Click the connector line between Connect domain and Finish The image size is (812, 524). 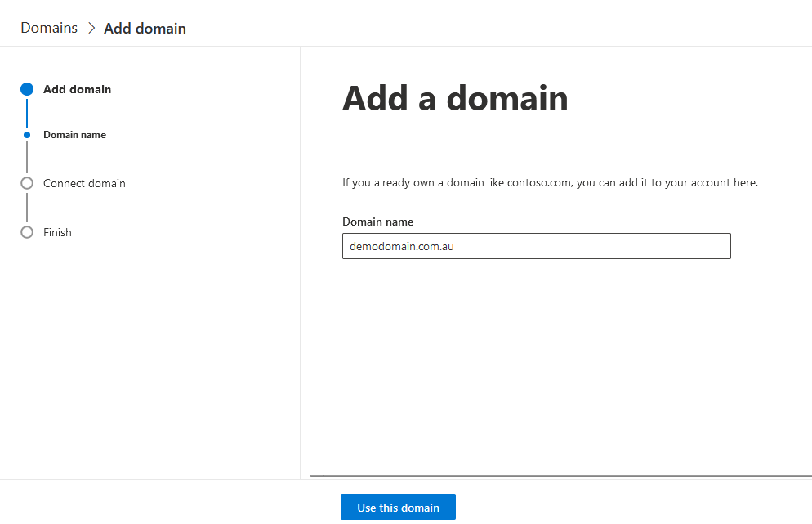pyautogui.click(x=27, y=208)
